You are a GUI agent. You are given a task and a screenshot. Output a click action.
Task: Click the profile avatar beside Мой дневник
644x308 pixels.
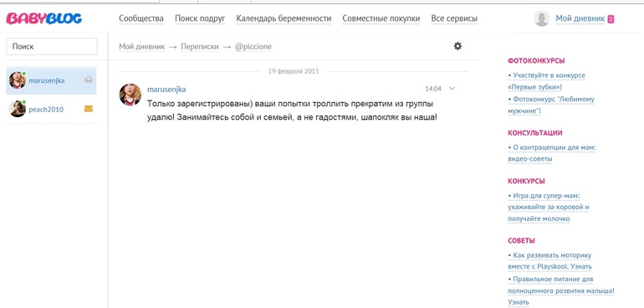pos(542,18)
